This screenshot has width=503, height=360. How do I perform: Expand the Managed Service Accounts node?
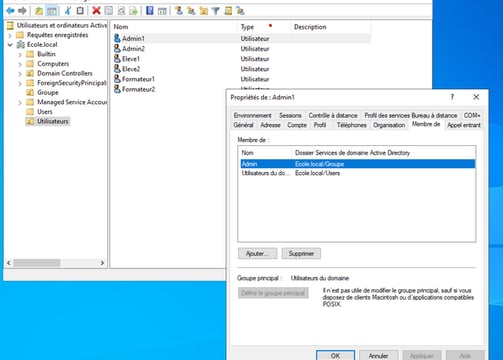20,102
